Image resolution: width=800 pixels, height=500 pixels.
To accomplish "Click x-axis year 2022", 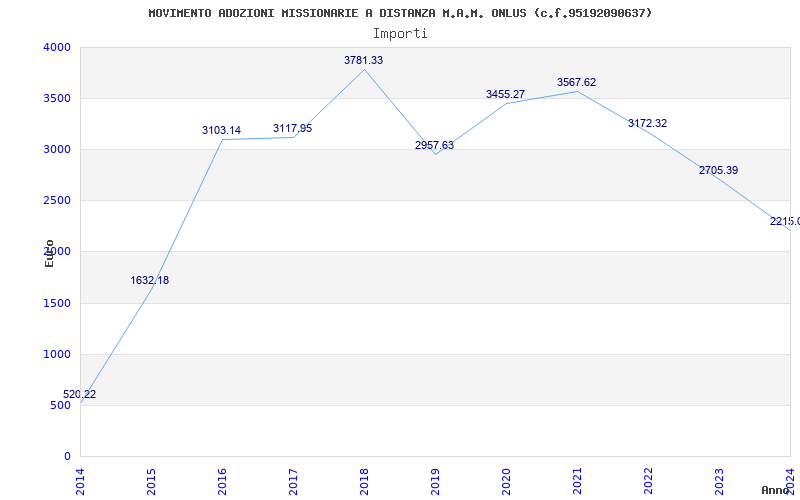I will [648, 482].
